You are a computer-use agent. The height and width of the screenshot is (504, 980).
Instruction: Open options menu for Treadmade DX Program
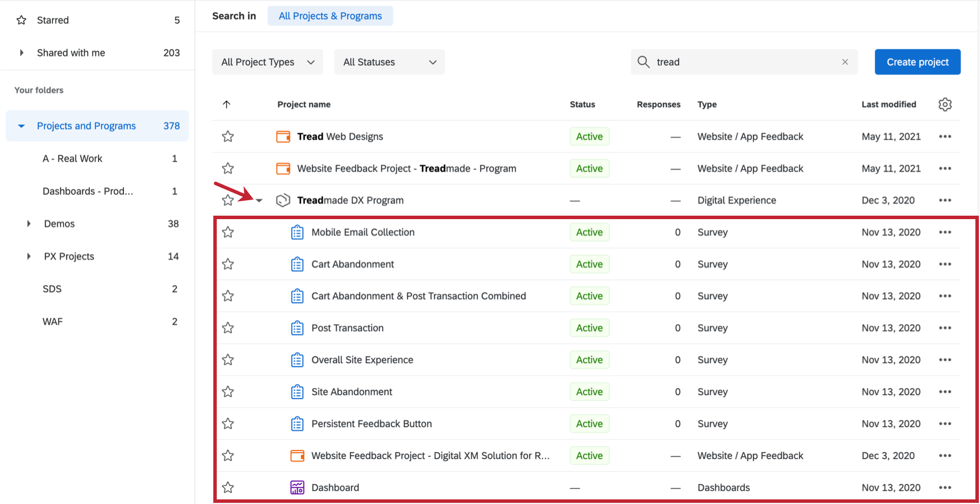click(x=945, y=200)
